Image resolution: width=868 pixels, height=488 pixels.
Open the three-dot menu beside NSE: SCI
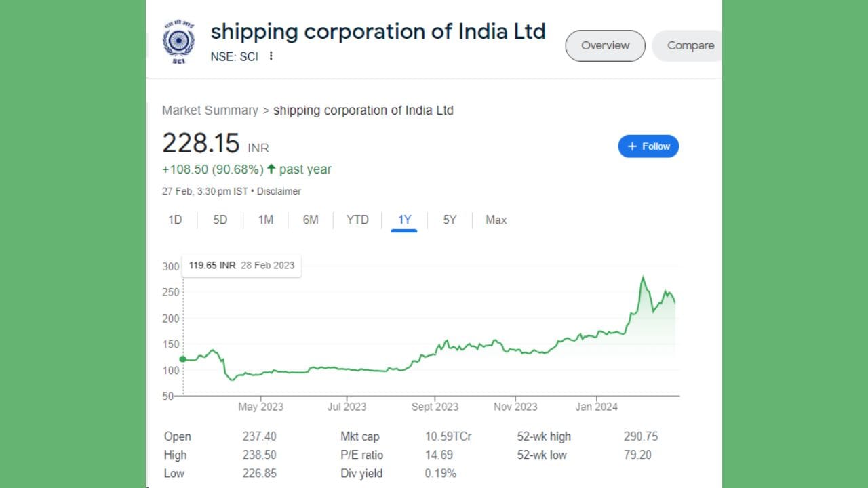pyautogui.click(x=271, y=56)
